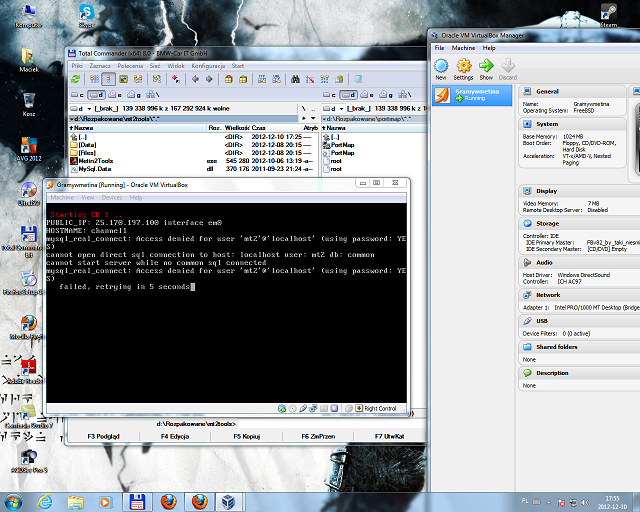The image size is (640, 512).
Task: Switch to thumbnail view in Total Commander toolbar
Action: click(123, 79)
